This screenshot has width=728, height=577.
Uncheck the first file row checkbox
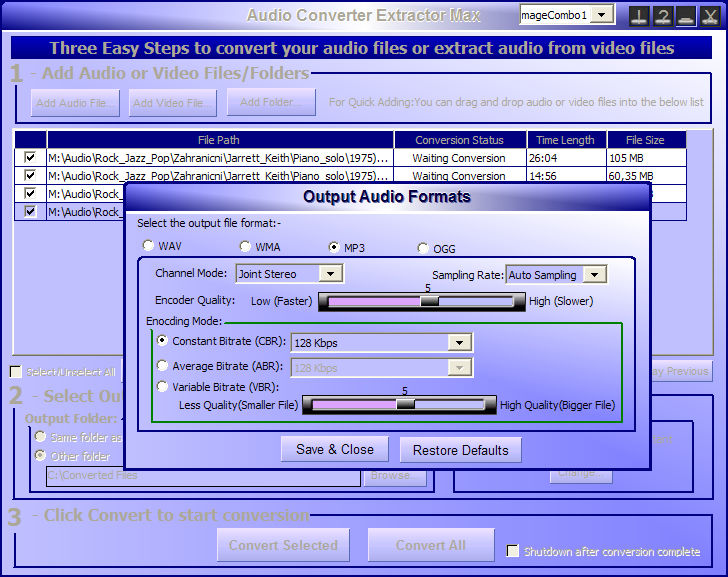(x=30, y=158)
